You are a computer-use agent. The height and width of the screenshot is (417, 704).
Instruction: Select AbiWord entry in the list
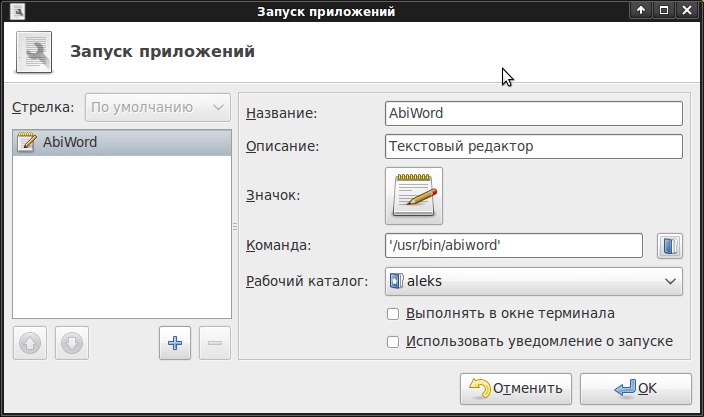[122, 143]
